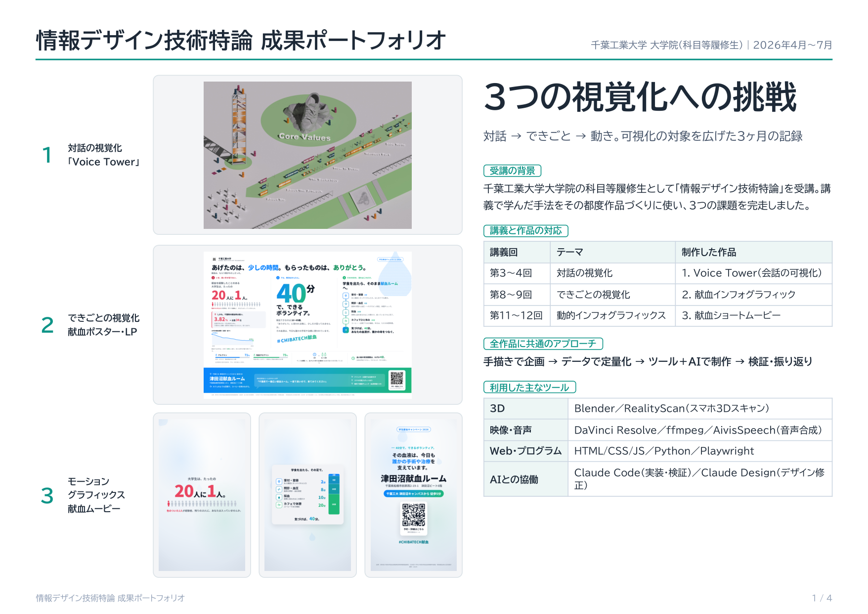The image size is (868, 614).
Task: Select the 利用した主なツール section label
Action: pyautogui.click(x=529, y=388)
